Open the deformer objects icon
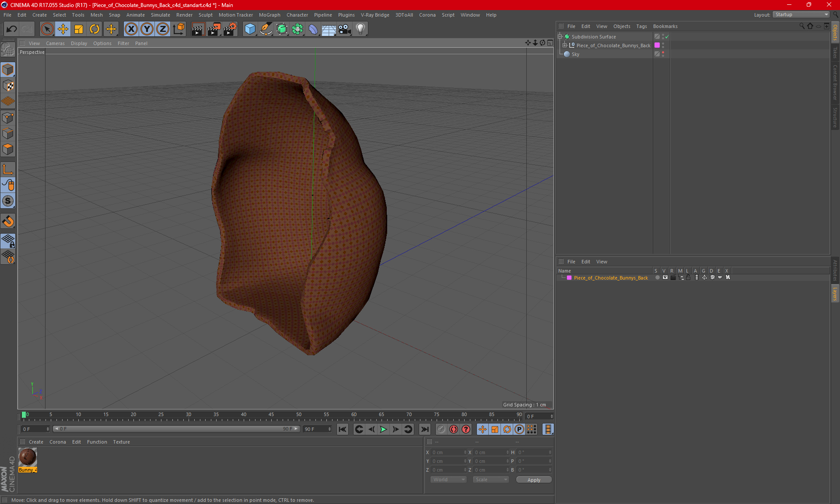840x504 pixels. (313, 29)
